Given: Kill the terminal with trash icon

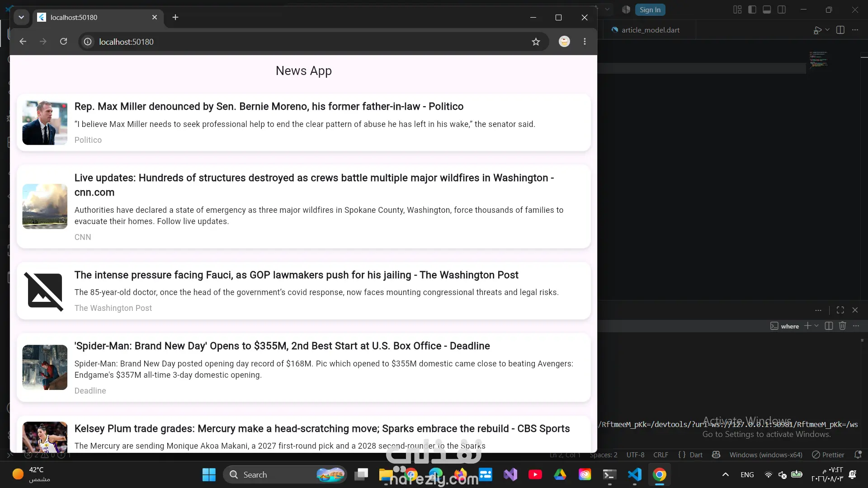Looking at the screenshot, I should pyautogui.click(x=842, y=326).
